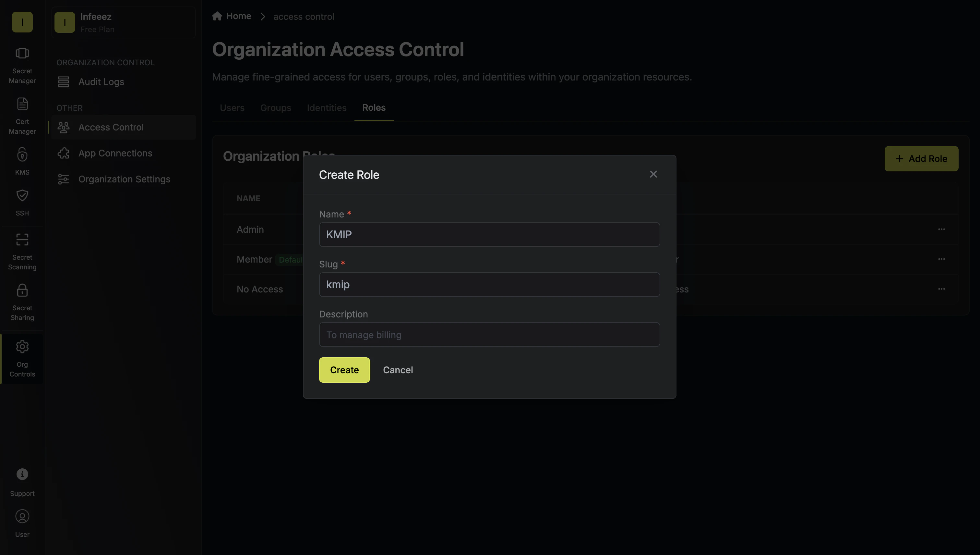Switch to the Groups tab
This screenshot has width=980, height=555.
(x=276, y=108)
